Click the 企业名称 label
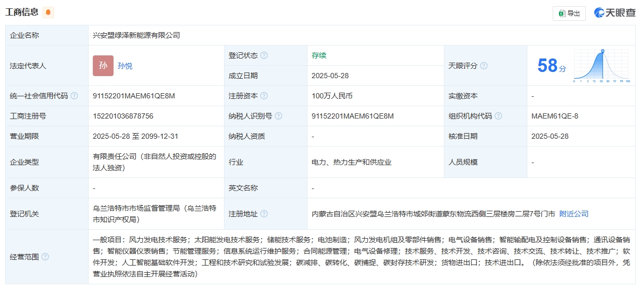644x293 pixels. [24, 35]
